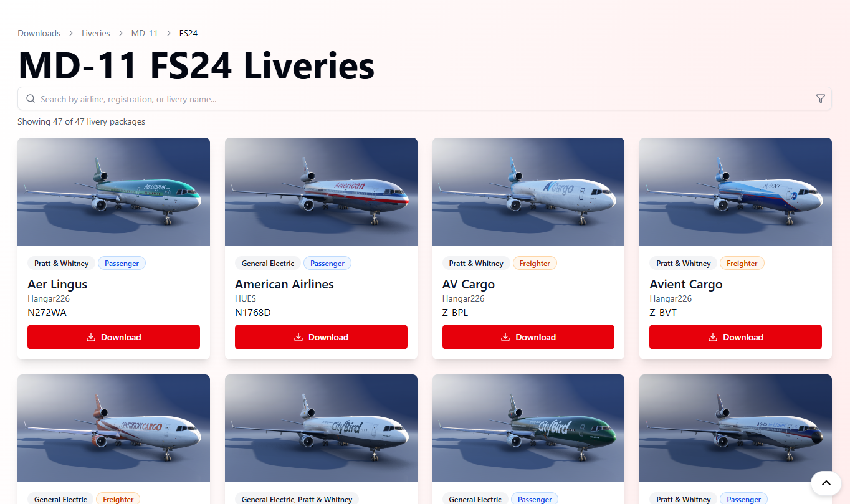Open the Avient Cargo title

pyautogui.click(x=686, y=284)
